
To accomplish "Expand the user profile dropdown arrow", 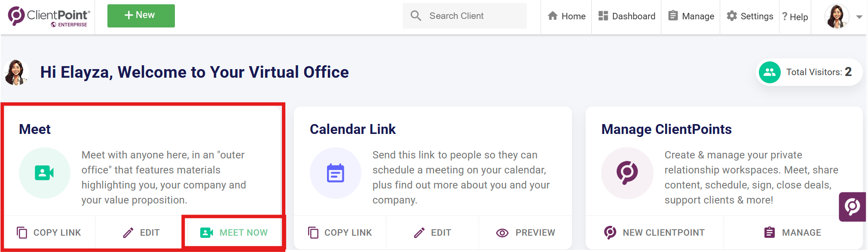I will [x=859, y=17].
